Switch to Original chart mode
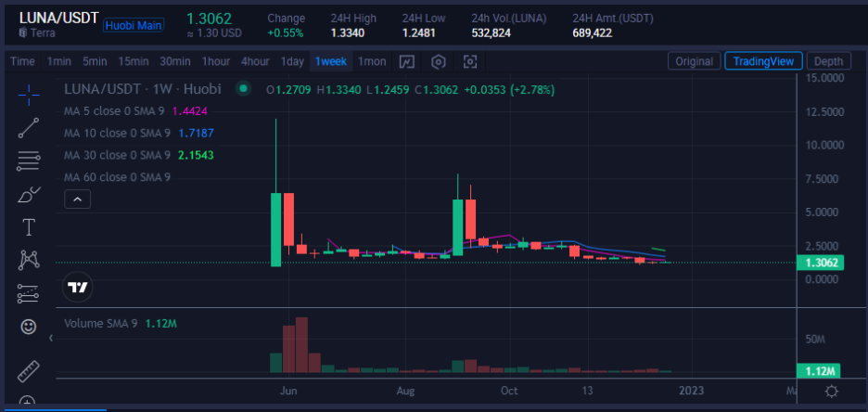Viewport: 868px width, 412px height. click(695, 61)
